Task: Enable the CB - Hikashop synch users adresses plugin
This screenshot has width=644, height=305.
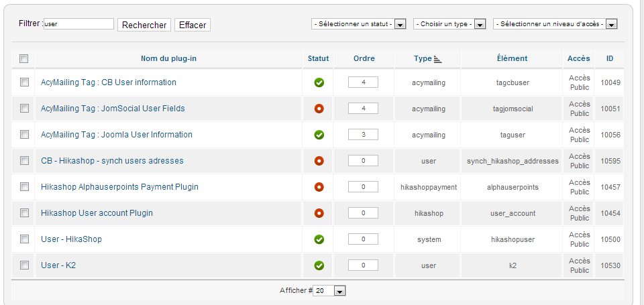Action: 319,161
